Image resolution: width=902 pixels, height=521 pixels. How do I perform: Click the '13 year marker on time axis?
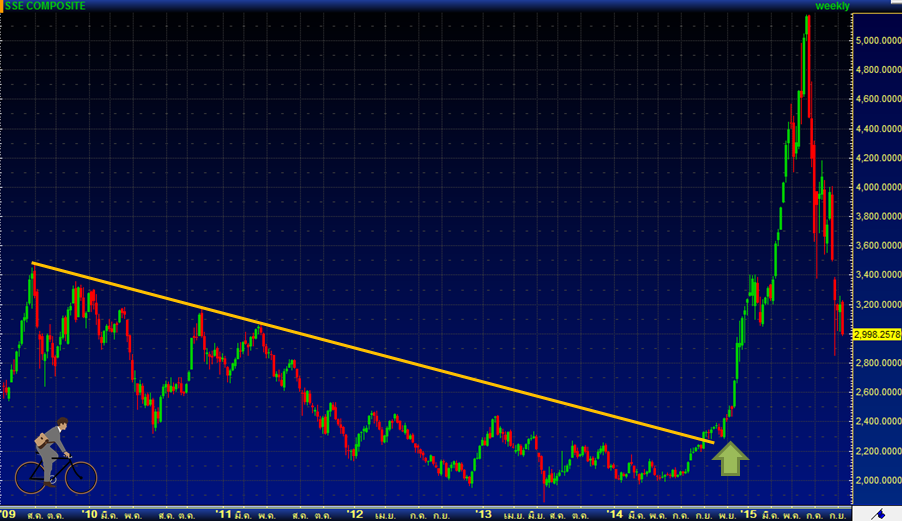coord(484,514)
